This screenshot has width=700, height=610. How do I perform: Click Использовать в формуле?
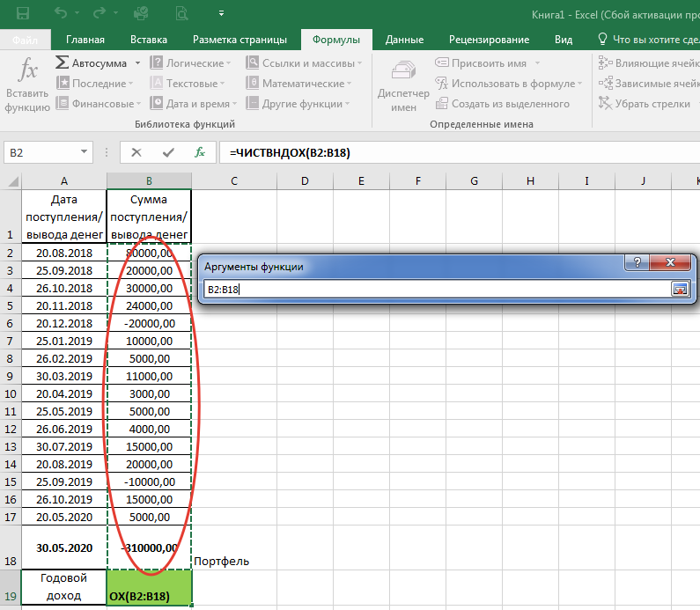click(509, 84)
